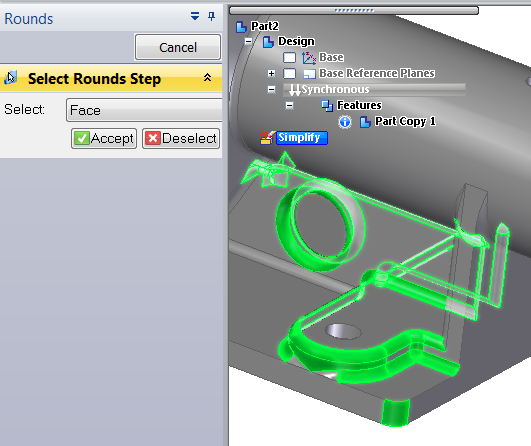
Task: Select the Simplify tree item
Action: click(x=302, y=138)
